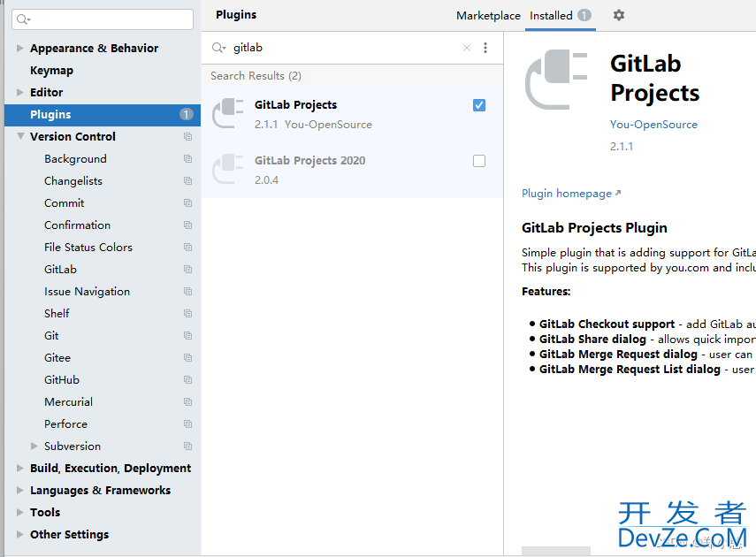The height and width of the screenshot is (557, 756).
Task: Click project-level icon beside Version Control
Action: coord(188,137)
